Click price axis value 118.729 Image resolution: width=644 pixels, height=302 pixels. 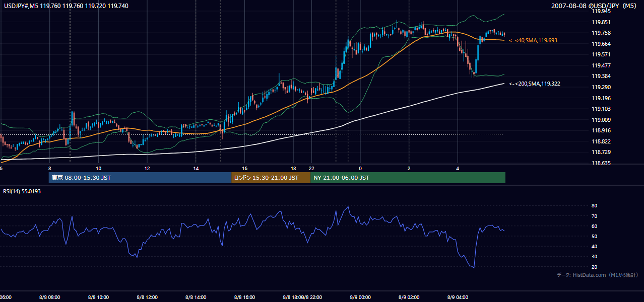coord(601,152)
